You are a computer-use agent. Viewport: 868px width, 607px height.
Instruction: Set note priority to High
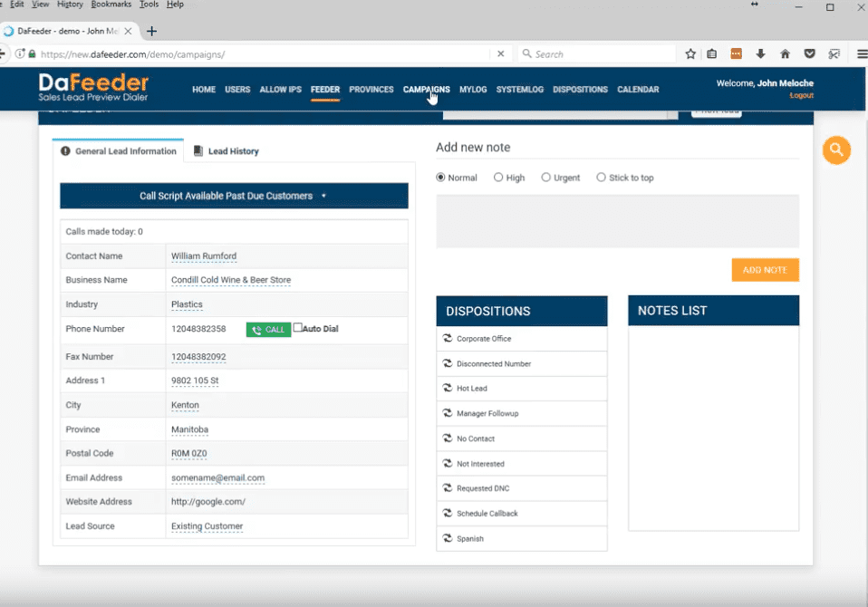pyautogui.click(x=498, y=178)
